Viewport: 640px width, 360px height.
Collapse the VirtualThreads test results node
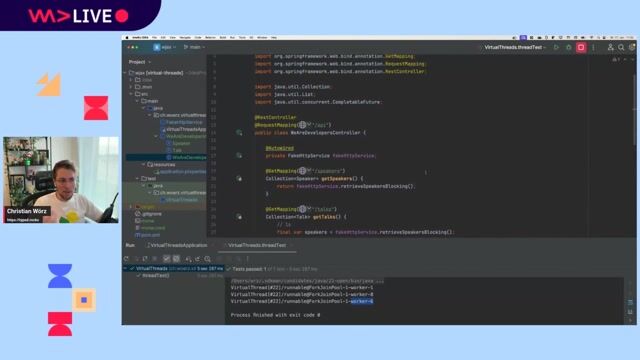click(125, 269)
